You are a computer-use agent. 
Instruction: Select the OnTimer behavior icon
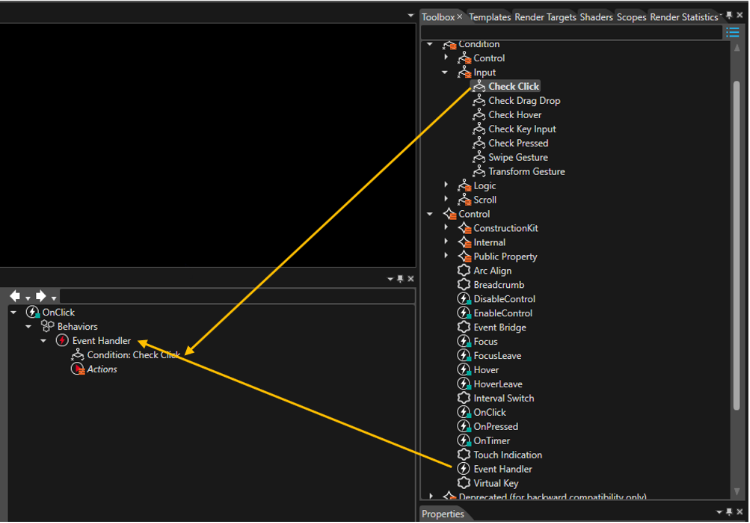463,440
